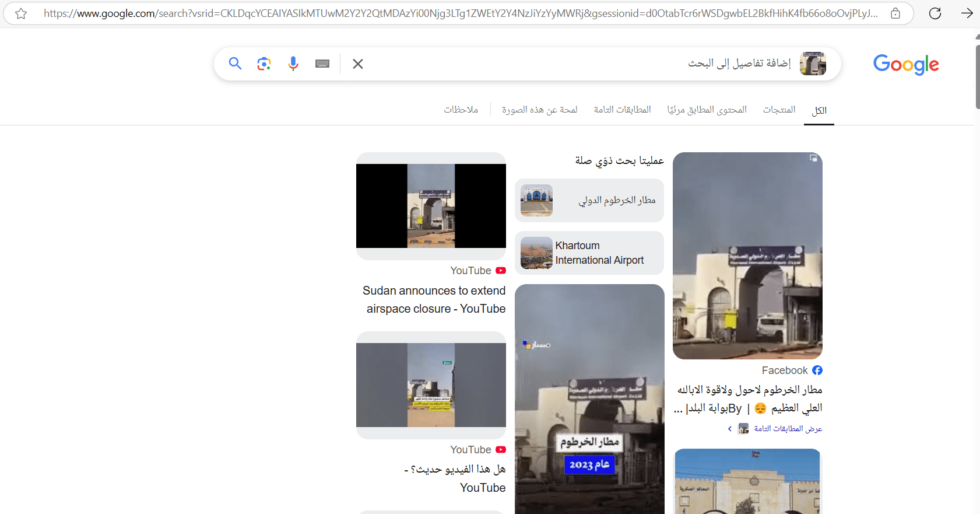The height and width of the screenshot is (514, 980).
Task: Start voice search with the microphone icon
Action: point(293,64)
